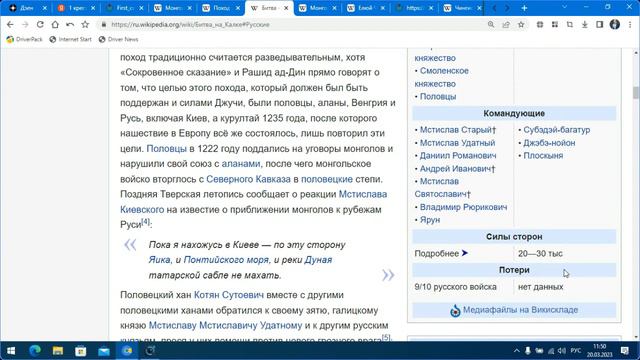Open Северного Кавказа link
This screenshot has height=360, width=640.
click(249, 179)
